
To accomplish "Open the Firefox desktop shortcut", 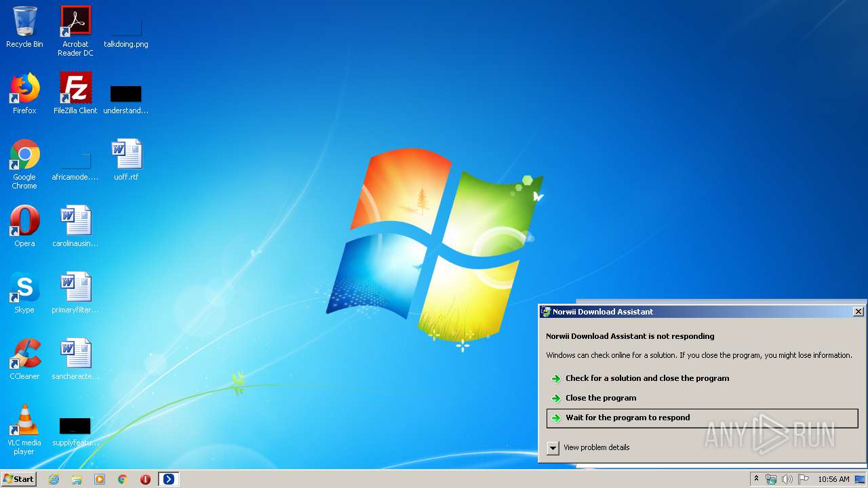I will coord(24,94).
